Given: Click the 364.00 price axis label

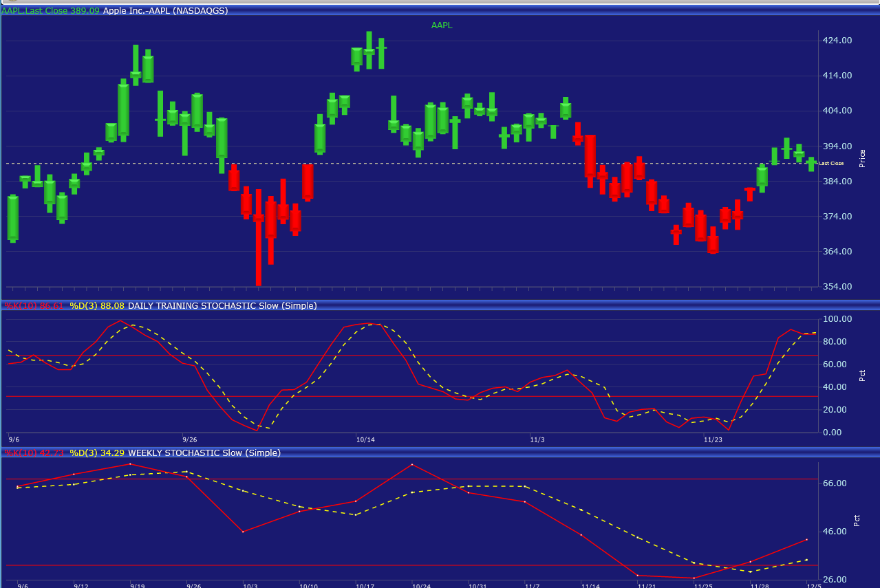Looking at the screenshot, I should [x=837, y=251].
